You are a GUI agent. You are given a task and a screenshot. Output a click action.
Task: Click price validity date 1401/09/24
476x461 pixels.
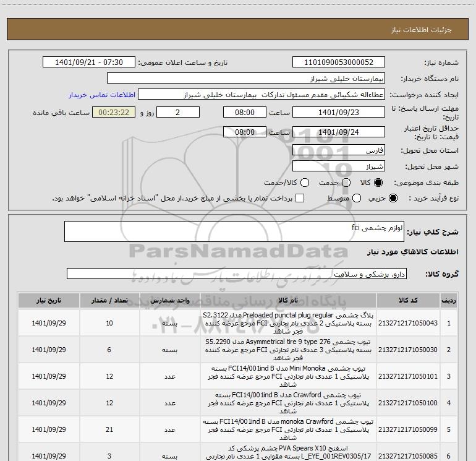coord(339,132)
